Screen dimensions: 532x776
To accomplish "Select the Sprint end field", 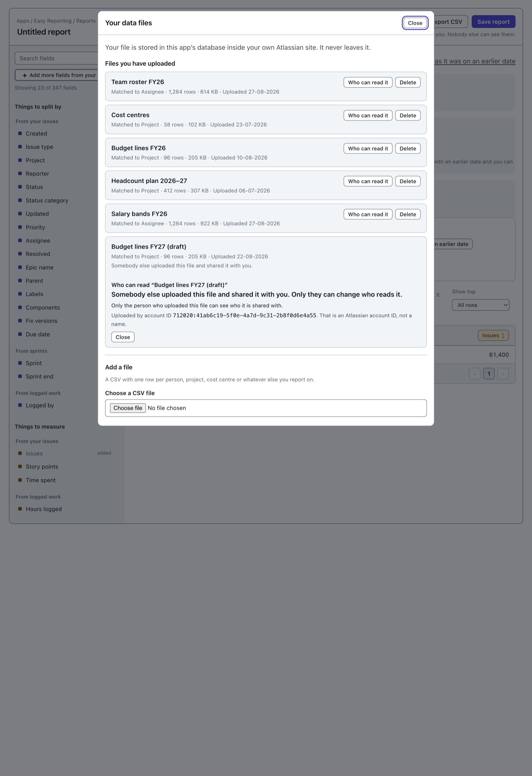I will [x=39, y=376].
